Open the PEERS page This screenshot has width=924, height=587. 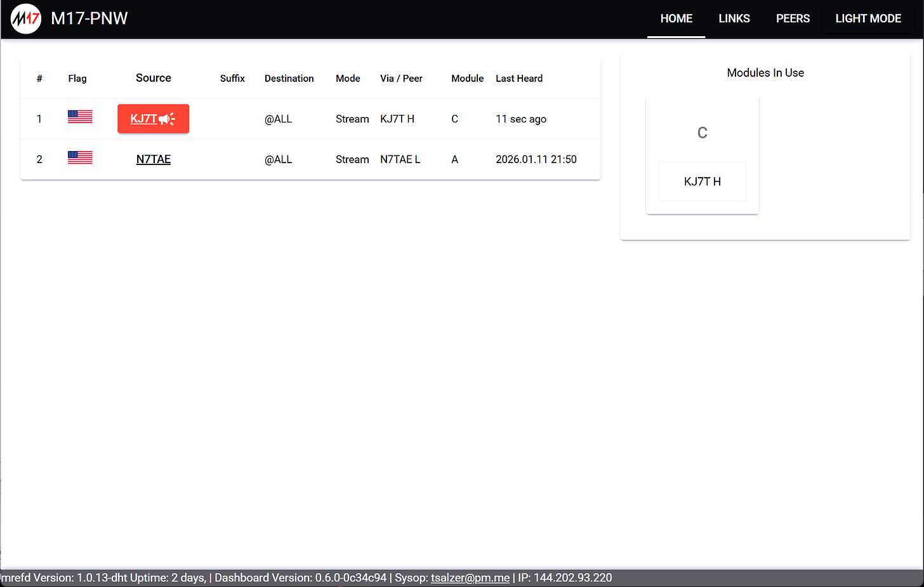tap(793, 18)
